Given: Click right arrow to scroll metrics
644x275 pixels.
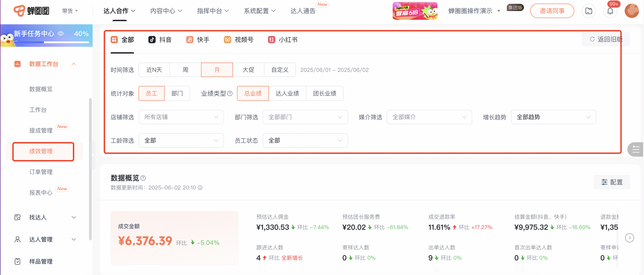Looking at the screenshot, I should pyautogui.click(x=629, y=238).
